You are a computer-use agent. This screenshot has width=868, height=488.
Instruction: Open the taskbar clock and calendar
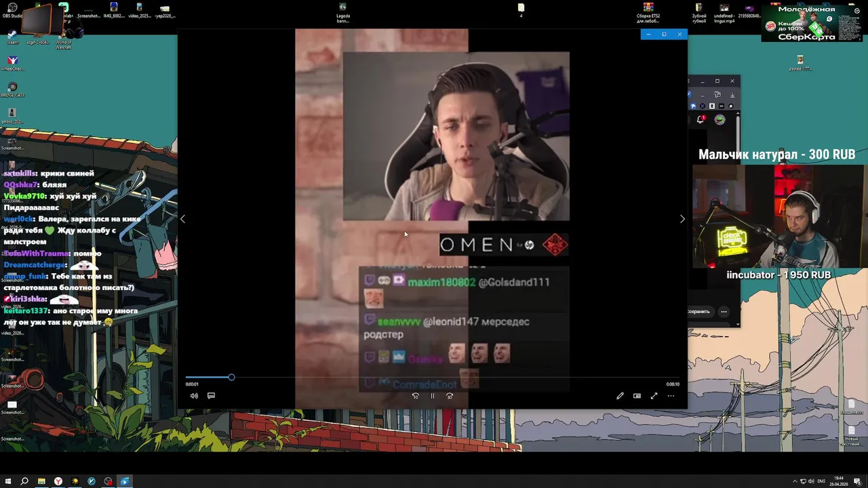tap(840, 481)
